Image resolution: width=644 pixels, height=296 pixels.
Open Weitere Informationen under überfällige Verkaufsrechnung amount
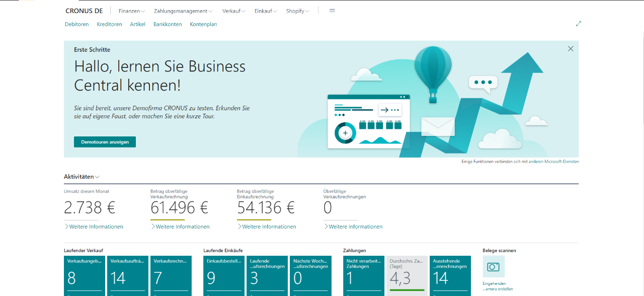(180, 227)
